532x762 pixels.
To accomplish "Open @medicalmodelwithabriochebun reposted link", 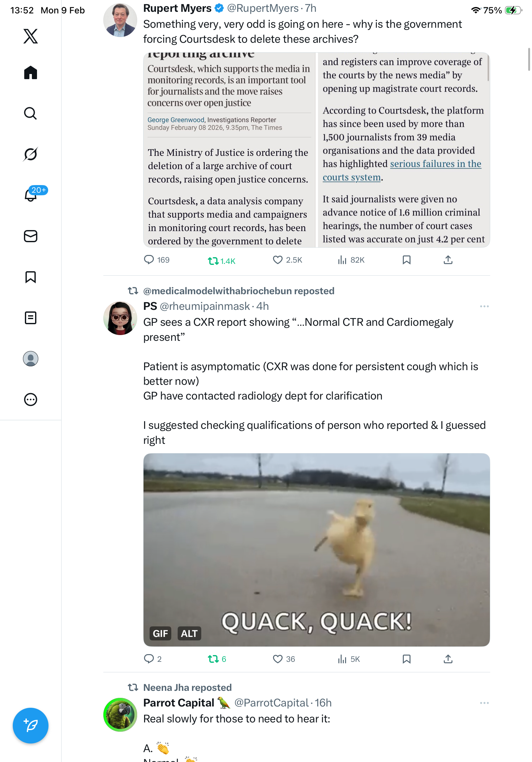I will point(239,291).
